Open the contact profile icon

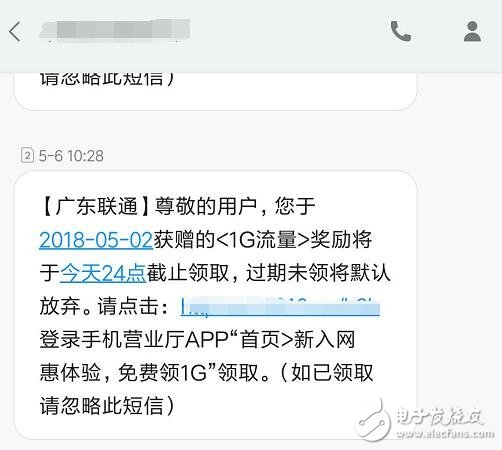(472, 31)
